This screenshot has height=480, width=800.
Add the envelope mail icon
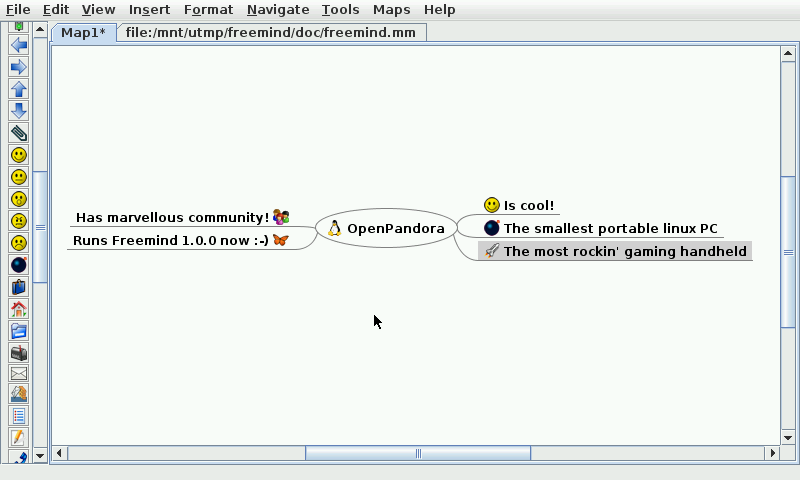pos(19,374)
